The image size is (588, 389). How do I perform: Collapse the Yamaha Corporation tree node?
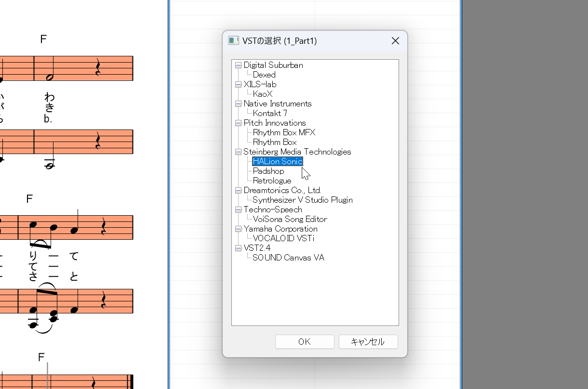(x=238, y=229)
